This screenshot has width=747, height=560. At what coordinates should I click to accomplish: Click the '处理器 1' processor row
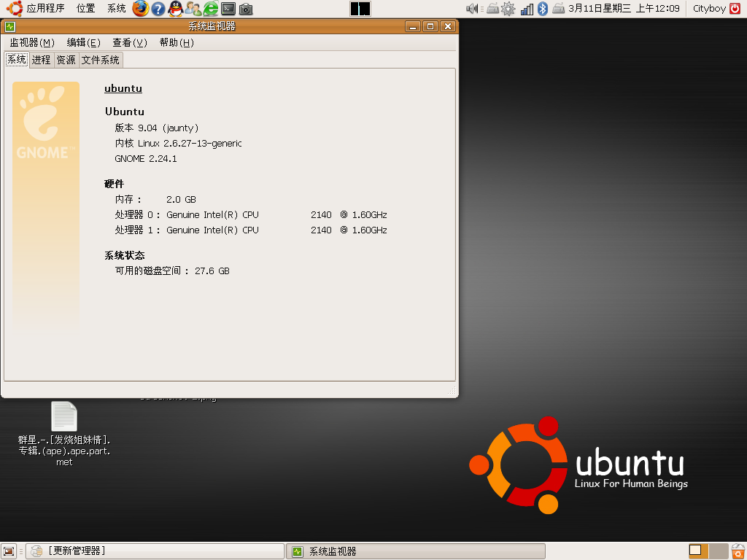[251, 230]
